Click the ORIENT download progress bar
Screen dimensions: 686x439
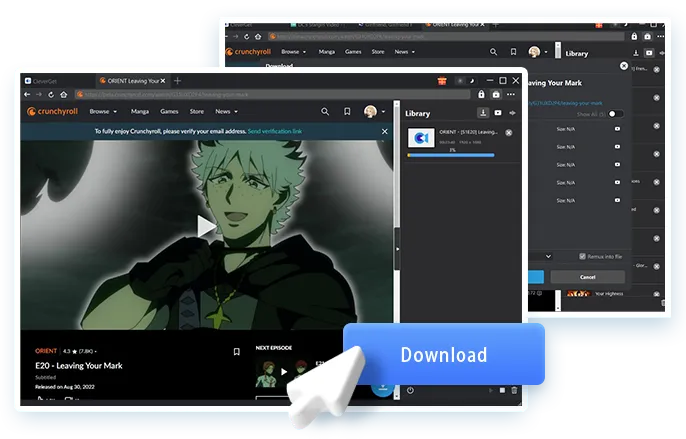tap(451, 155)
